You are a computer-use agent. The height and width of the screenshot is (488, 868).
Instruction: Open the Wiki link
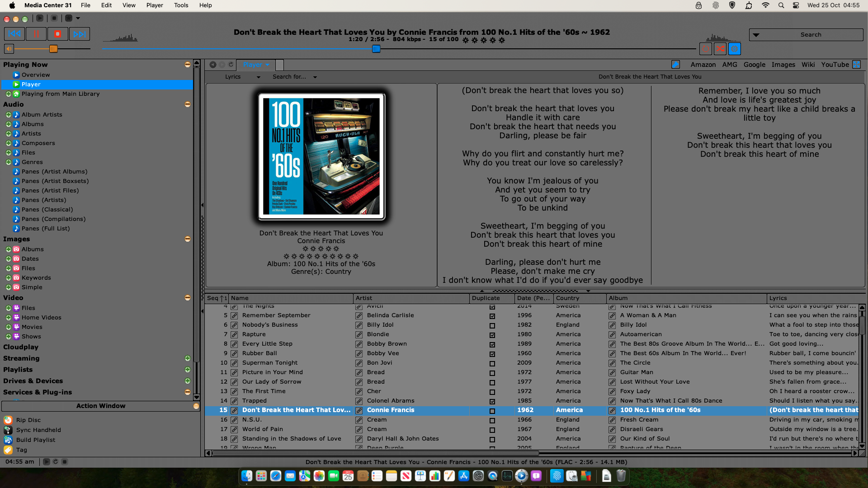click(x=808, y=65)
